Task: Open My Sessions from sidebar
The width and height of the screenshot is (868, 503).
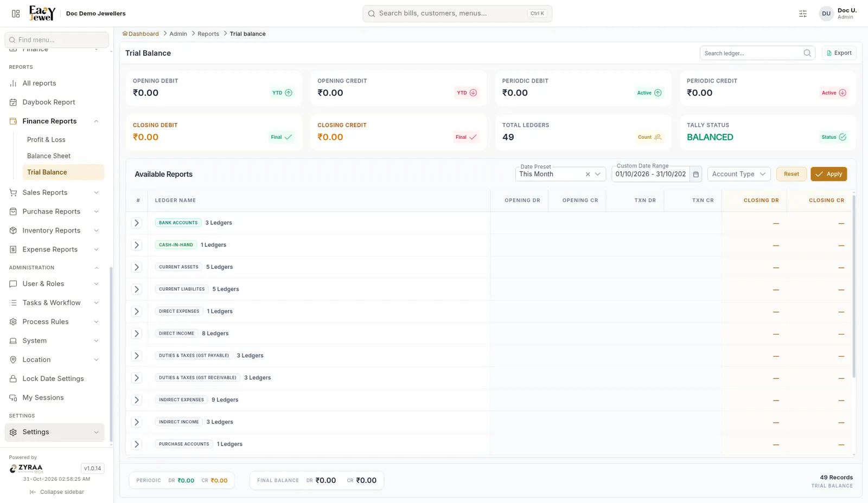Action: coord(43,397)
